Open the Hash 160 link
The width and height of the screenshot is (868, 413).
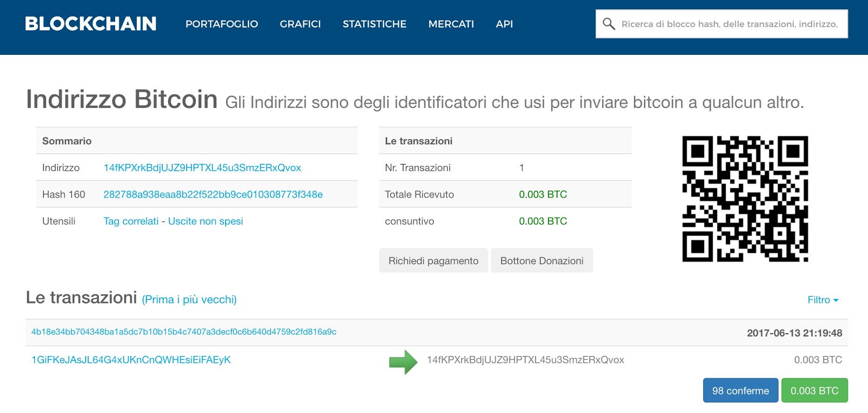click(213, 194)
